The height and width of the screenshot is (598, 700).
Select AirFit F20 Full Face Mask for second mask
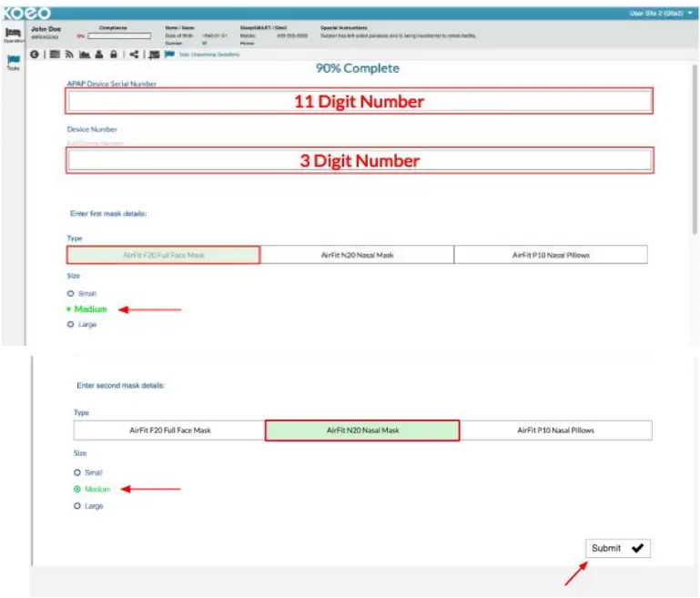click(169, 431)
